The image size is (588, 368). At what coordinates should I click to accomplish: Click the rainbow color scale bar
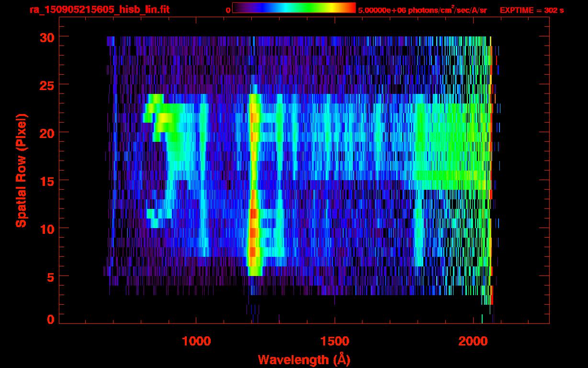(x=294, y=8)
